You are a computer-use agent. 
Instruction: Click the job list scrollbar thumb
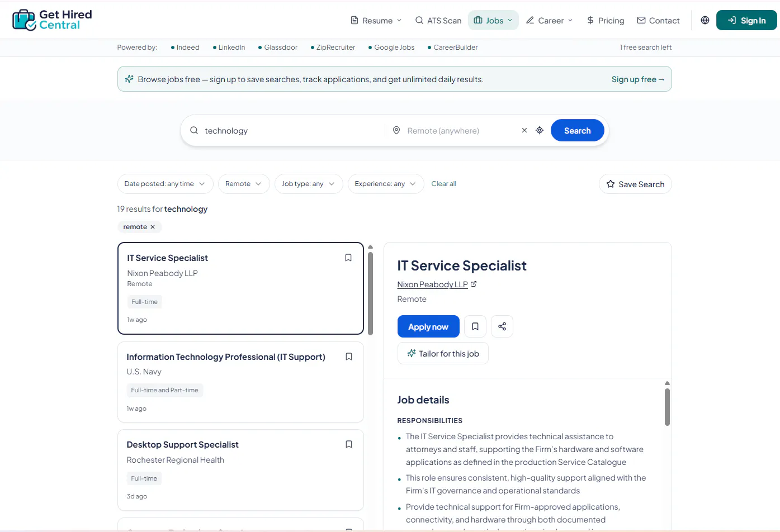coord(370,293)
